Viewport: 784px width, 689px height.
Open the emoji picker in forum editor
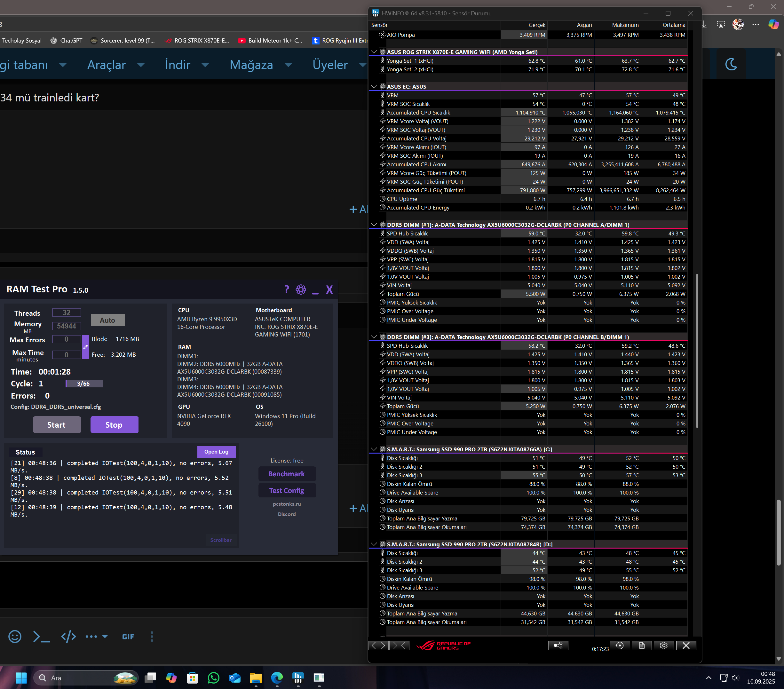point(15,637)
